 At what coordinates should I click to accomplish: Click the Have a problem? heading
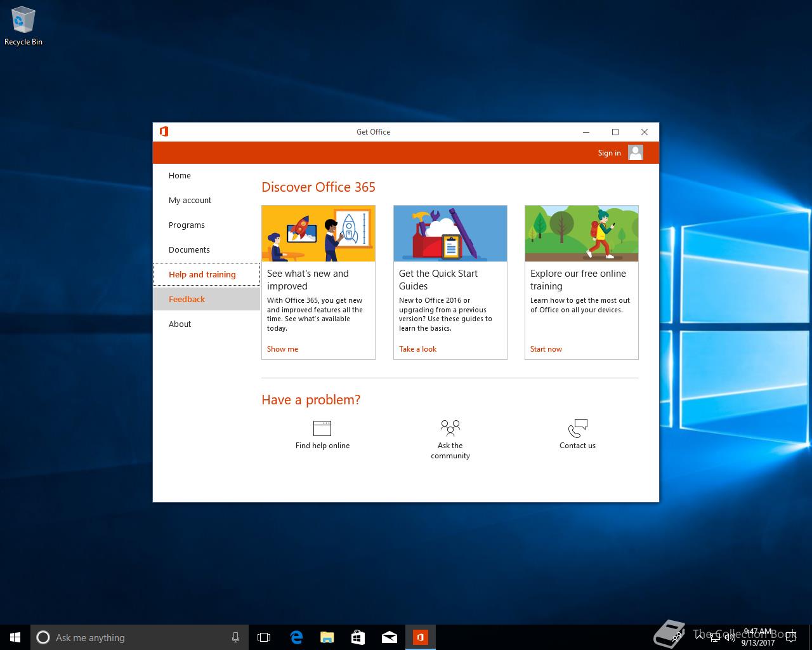coord(311,399)
